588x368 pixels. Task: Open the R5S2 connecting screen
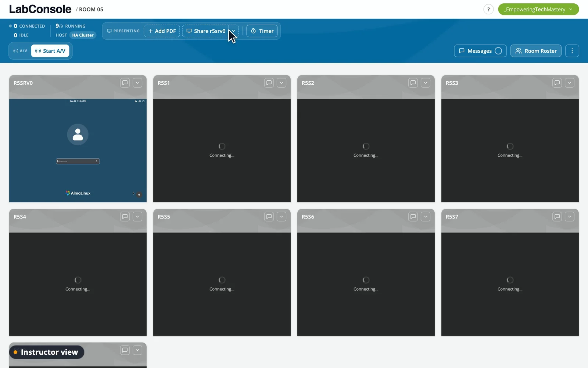coord(366,151)
